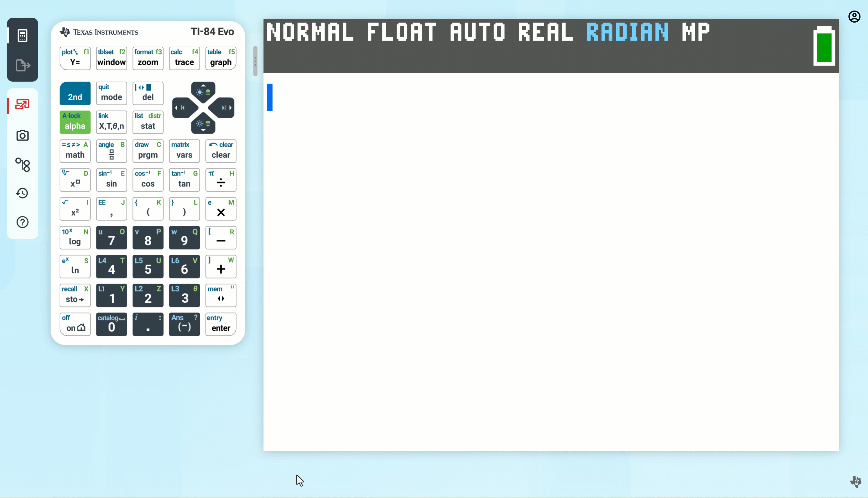
Task: Click the left parenthesis key
Action: (x=148, y=209)
